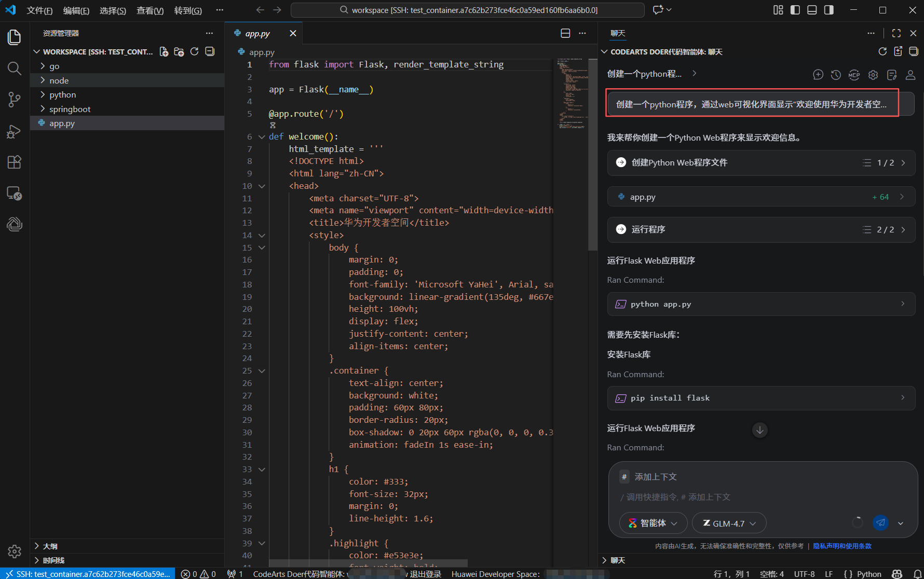The height and width of the screenshot is (579, 924).
Task: Open the notifications bell in the status bar
Action: [x=917, y=574]
